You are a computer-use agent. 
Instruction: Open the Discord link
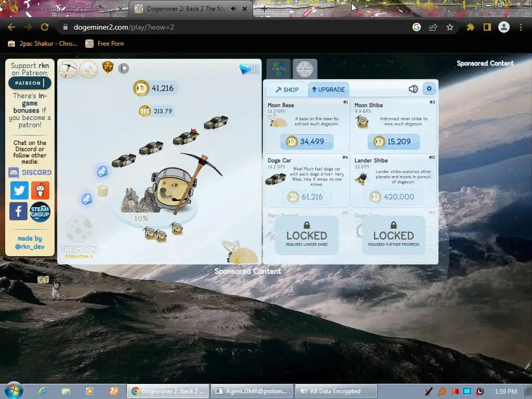(x=30, y=172)
